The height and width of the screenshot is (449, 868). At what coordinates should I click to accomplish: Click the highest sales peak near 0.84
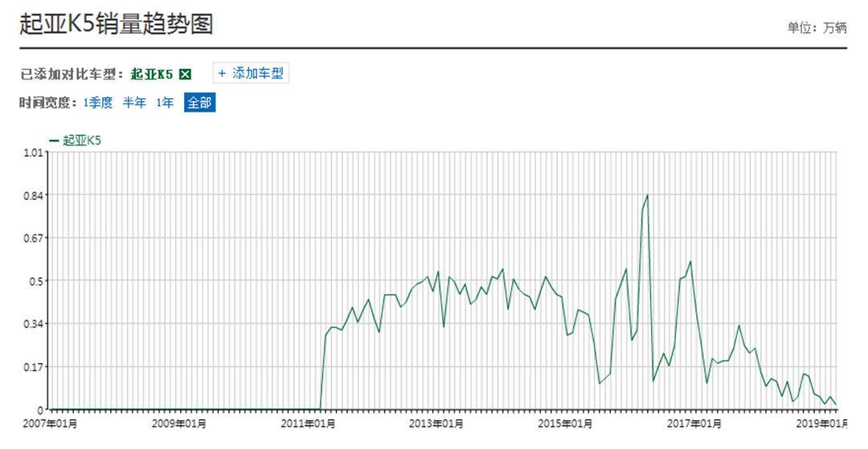[x=647, y=195]
